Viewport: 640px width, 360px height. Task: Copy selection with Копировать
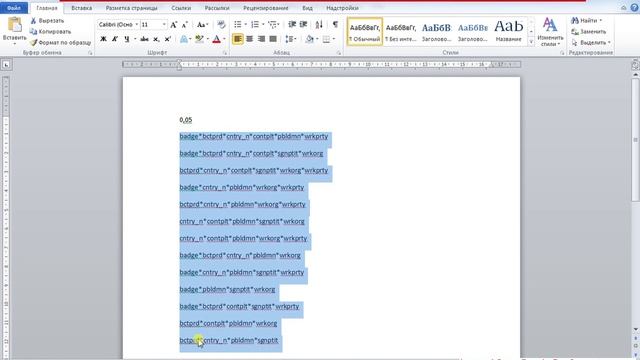pos(51,31)
